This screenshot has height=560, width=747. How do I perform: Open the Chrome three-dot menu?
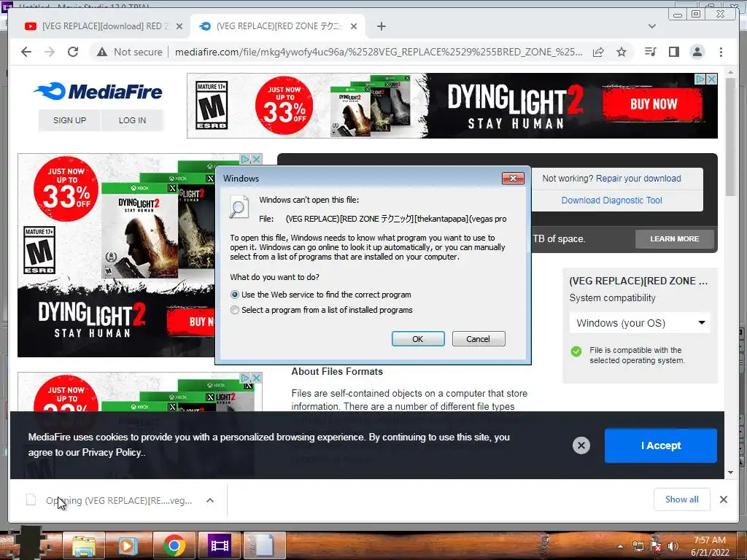point(721,52)
